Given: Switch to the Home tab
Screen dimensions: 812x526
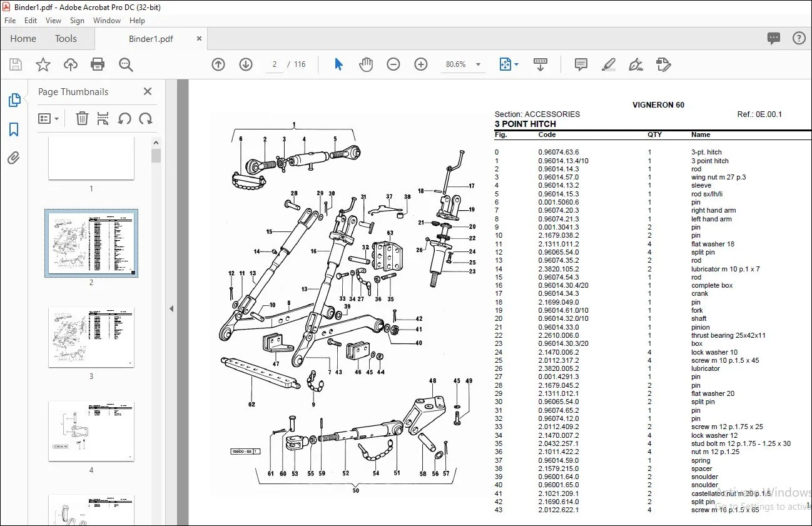Looking at the screenshot, I should click(x=23, y=39).
